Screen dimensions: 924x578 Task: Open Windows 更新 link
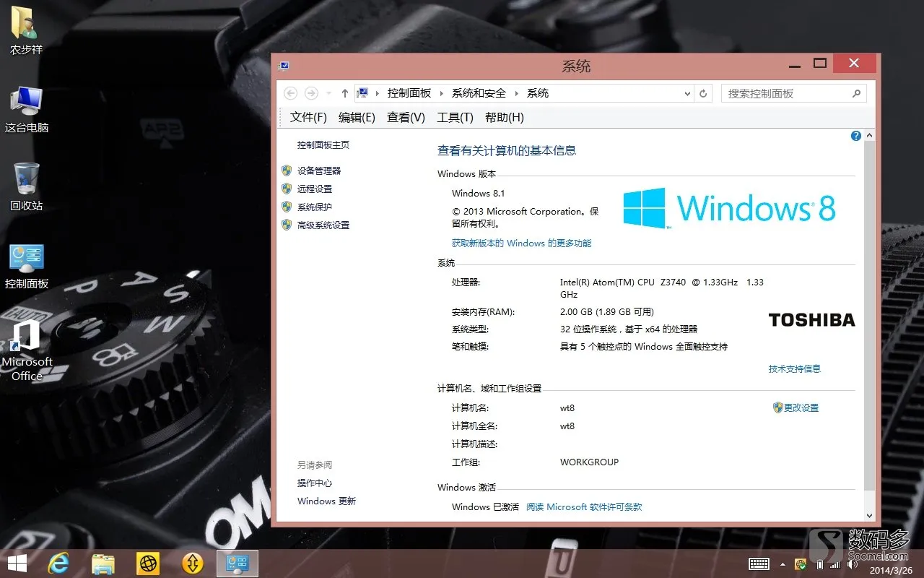point(326,501)
